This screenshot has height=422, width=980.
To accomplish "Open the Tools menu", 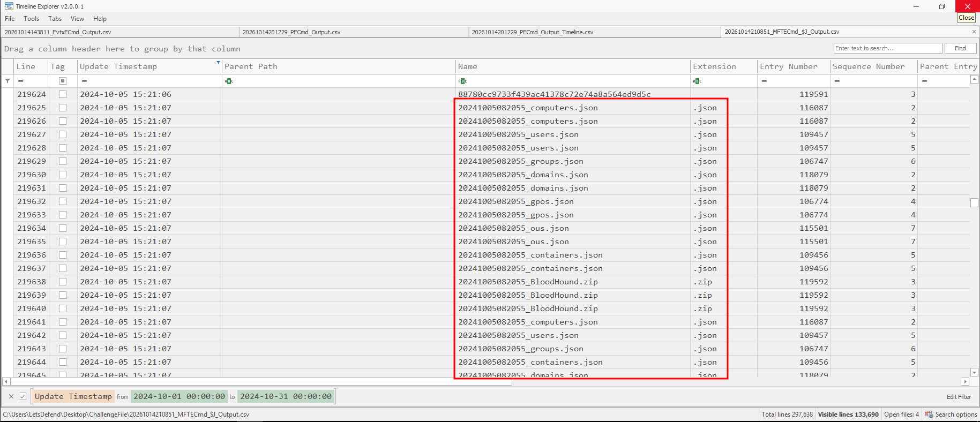I will [31, 18].
